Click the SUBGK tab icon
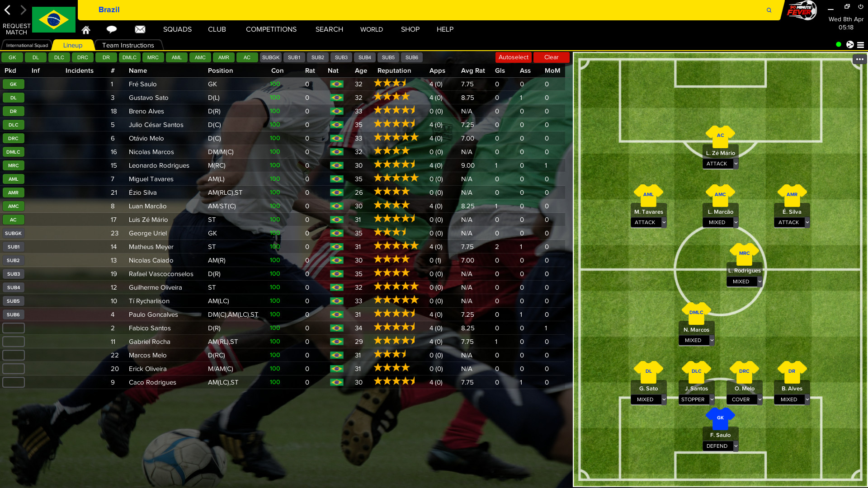Screen dimensions: 868x488 click(270, 57)
